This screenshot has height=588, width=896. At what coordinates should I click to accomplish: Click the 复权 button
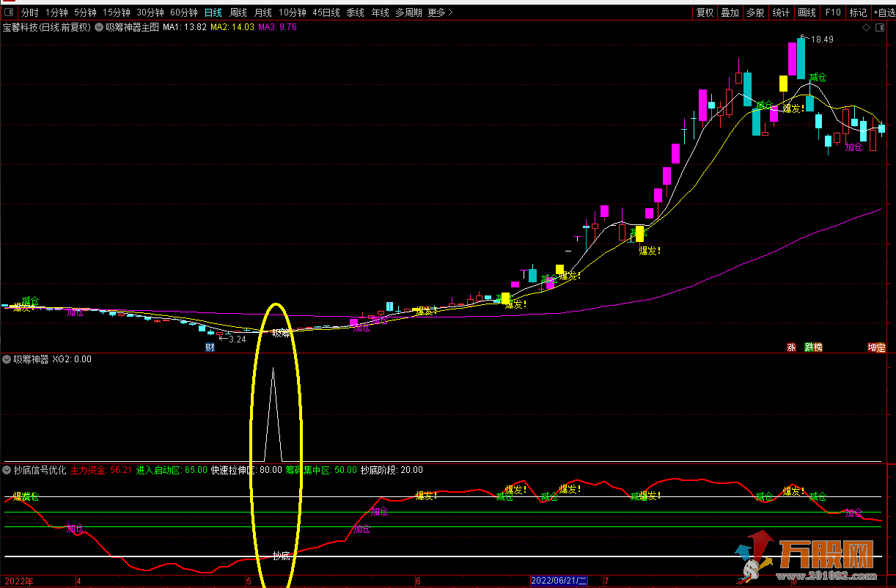[x=705, y=12]
